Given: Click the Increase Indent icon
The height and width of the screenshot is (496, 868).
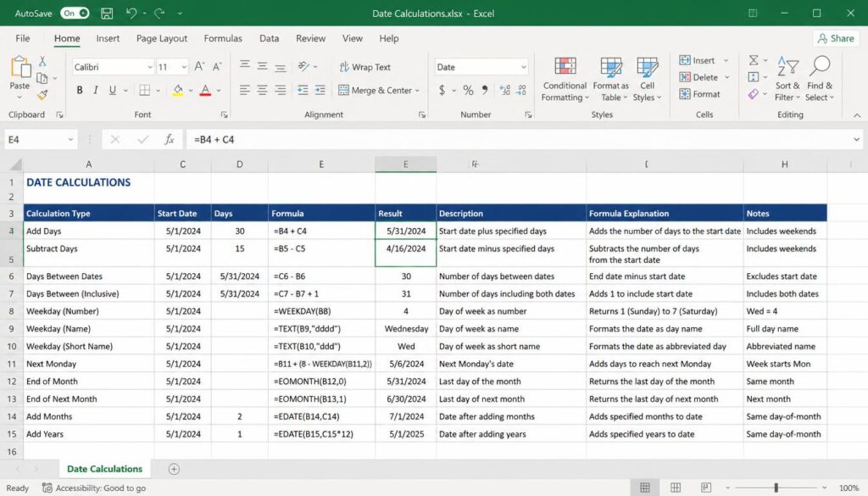Looking at the screenshot, I should 320,90.
